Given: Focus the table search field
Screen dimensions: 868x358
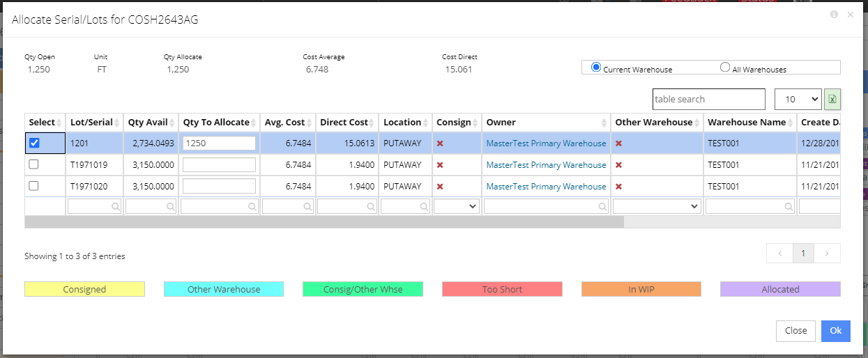Looking at the screenshot, I should pos(709,100).
